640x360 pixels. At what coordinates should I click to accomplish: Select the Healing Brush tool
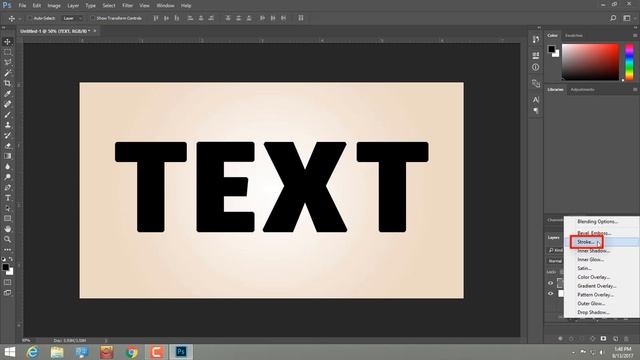(7, 104)
